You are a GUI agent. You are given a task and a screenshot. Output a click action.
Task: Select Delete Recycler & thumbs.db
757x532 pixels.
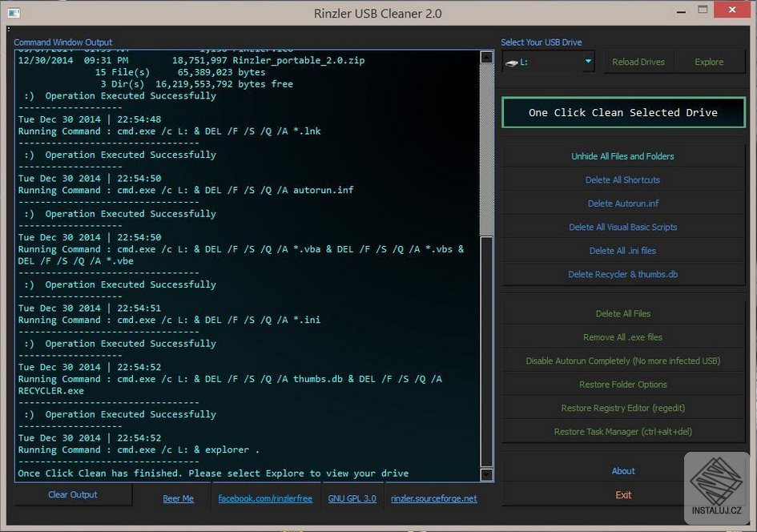point(622,275)
